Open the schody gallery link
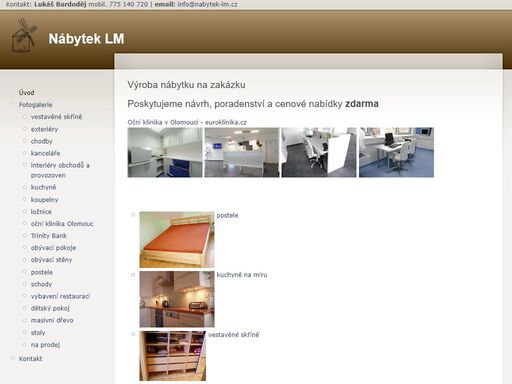 tap(41, 284)
